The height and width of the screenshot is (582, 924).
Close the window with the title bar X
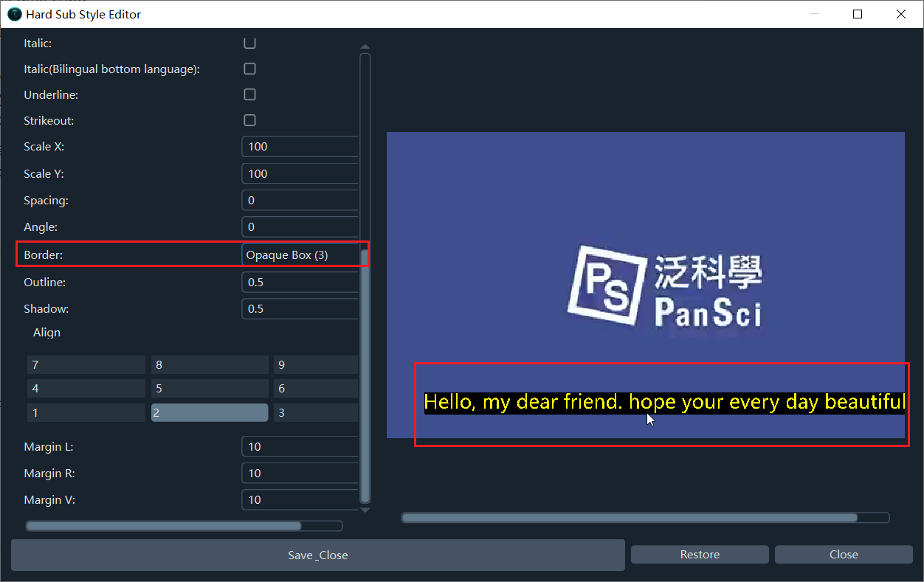901,14
